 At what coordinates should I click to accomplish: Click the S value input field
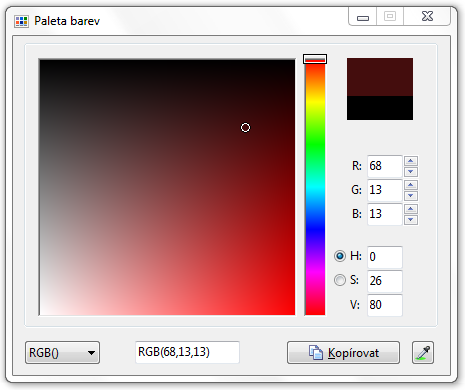coord(385,281)
